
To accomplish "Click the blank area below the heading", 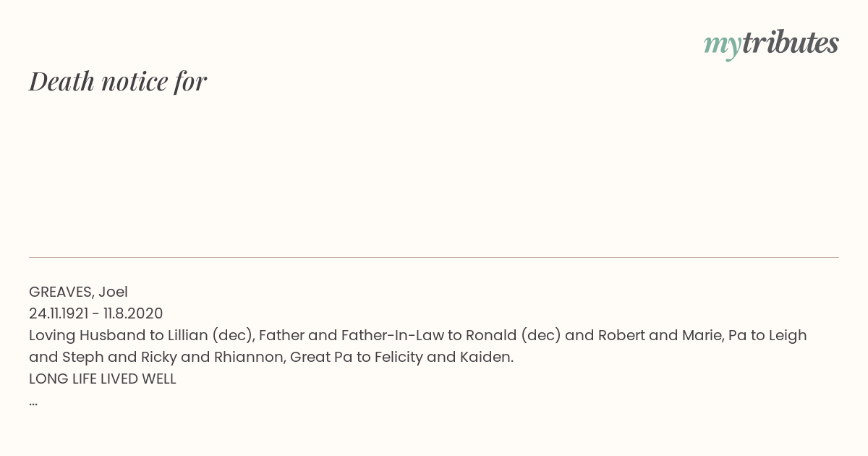I will [434, 174].
